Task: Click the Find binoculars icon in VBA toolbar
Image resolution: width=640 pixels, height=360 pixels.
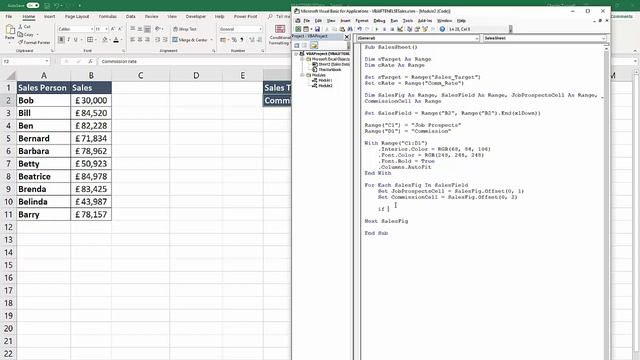Action: [x=350, y=29]
